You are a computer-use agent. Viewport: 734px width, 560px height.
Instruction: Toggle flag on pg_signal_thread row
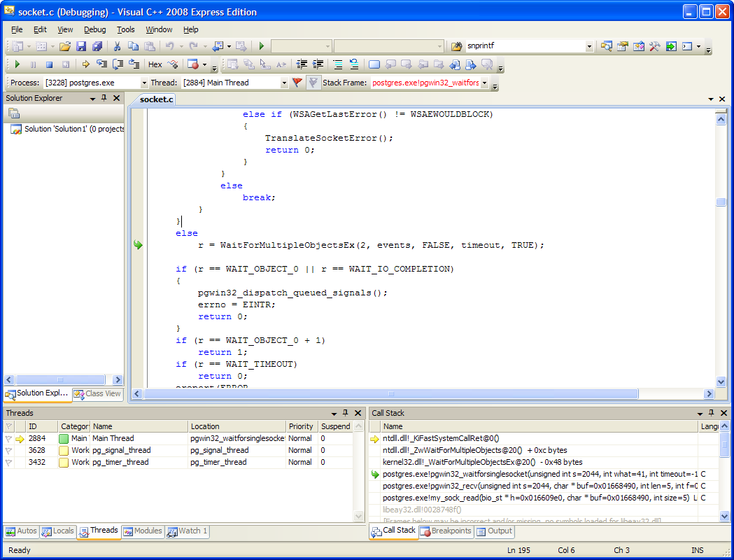[x=8, y=450]
